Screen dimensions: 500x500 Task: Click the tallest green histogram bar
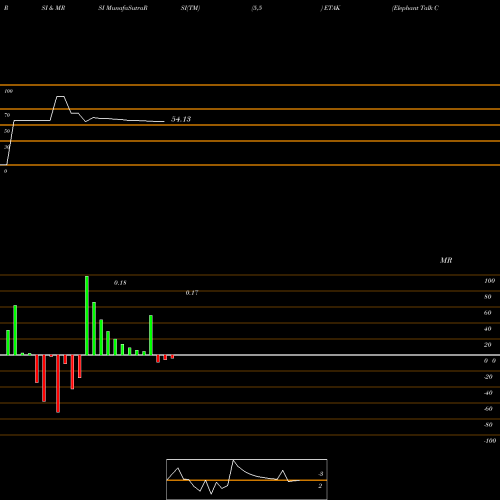(87, 315)
